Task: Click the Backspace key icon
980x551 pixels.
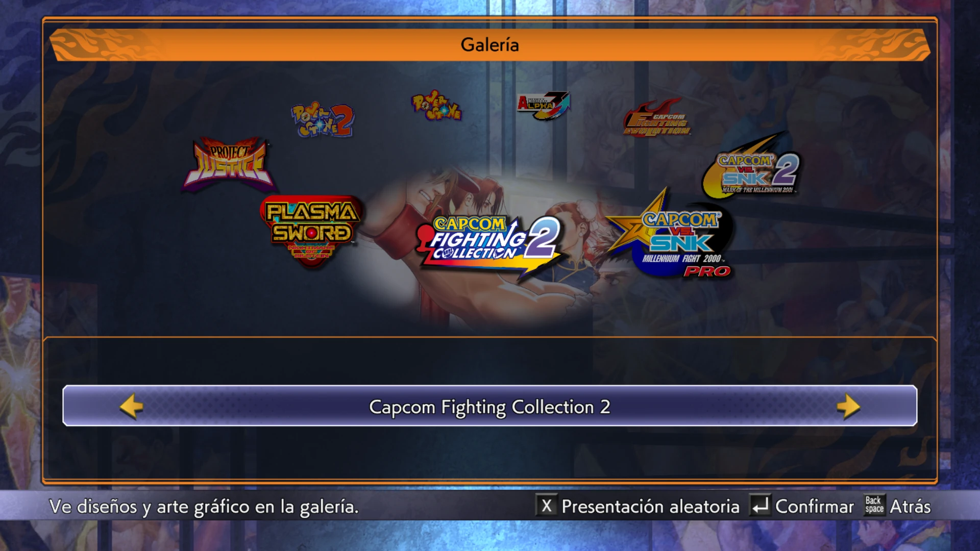Action: click(874, 506)
